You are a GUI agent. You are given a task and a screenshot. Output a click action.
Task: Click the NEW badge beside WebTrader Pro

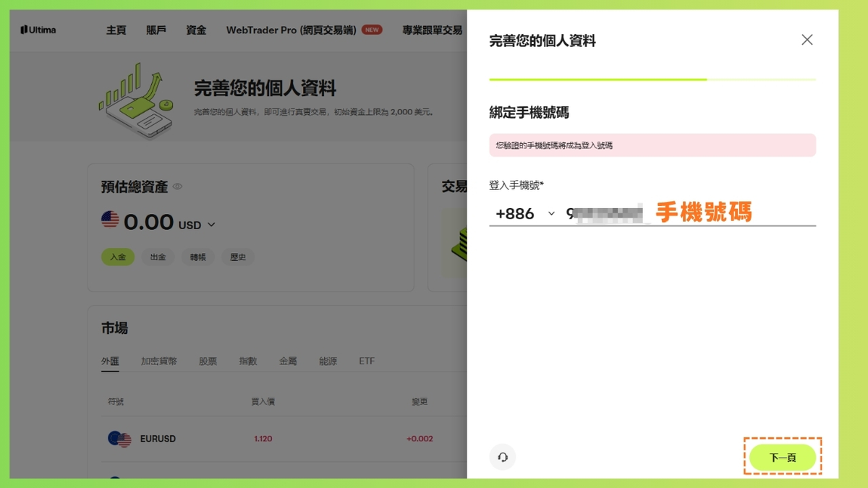(x=372, y=30)
